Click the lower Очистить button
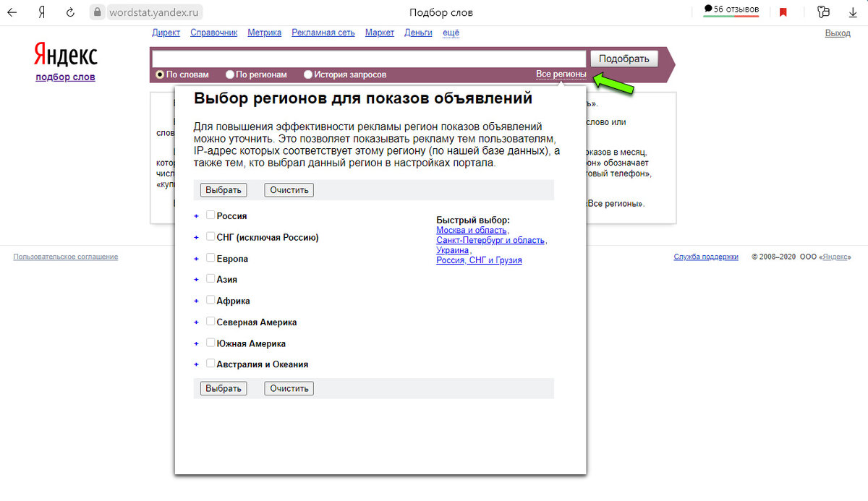This screenshot has width=868, height=501. point(289,388)
